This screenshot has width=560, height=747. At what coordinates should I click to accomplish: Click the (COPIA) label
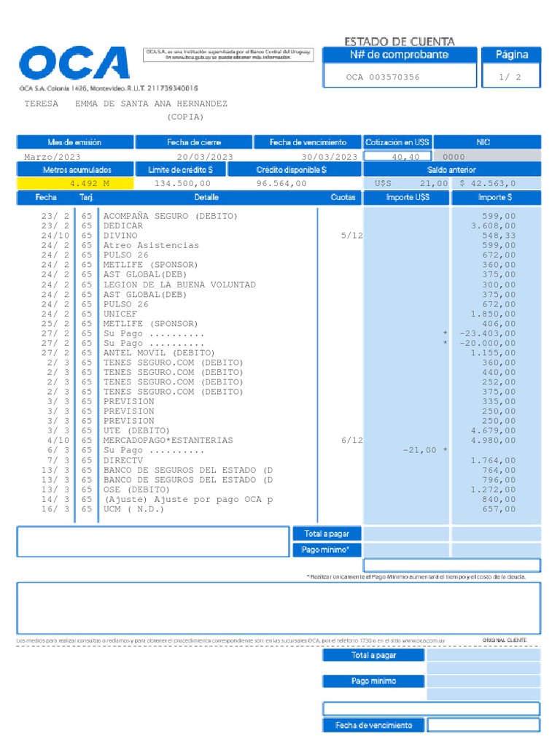tap(185, 117)
